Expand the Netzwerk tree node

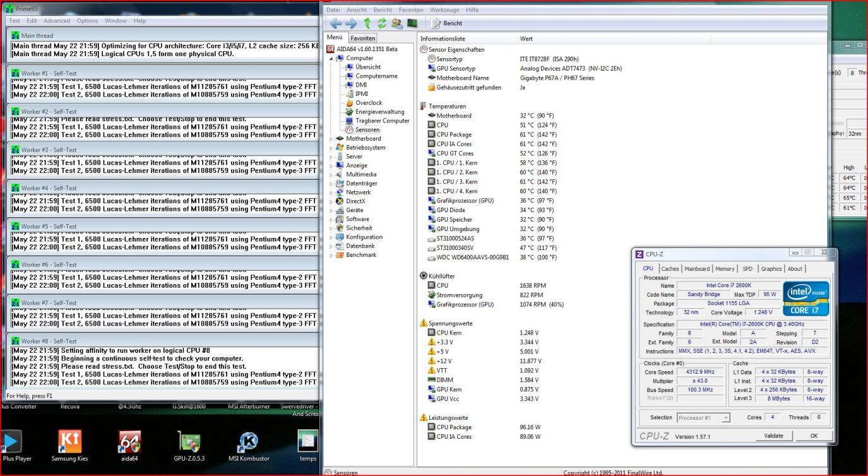point(331,192)
